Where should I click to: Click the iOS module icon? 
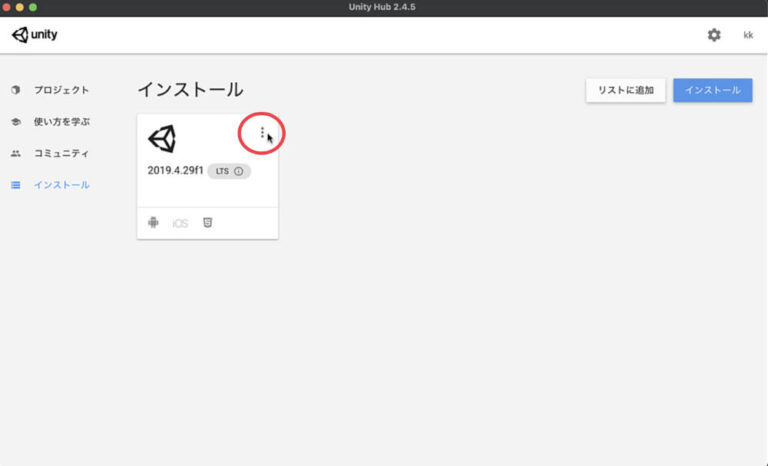point(180,223)
